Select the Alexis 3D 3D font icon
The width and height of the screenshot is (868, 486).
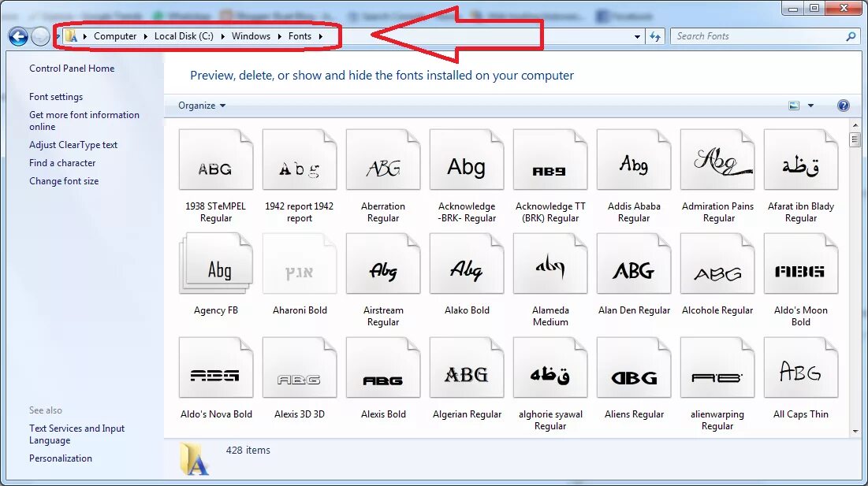[x=300, y=367]
